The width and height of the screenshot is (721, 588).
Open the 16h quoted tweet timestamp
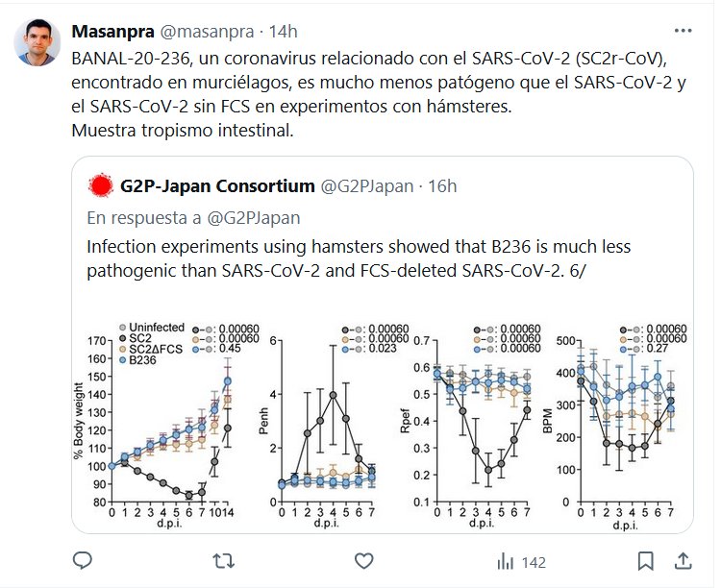point(441,184)
